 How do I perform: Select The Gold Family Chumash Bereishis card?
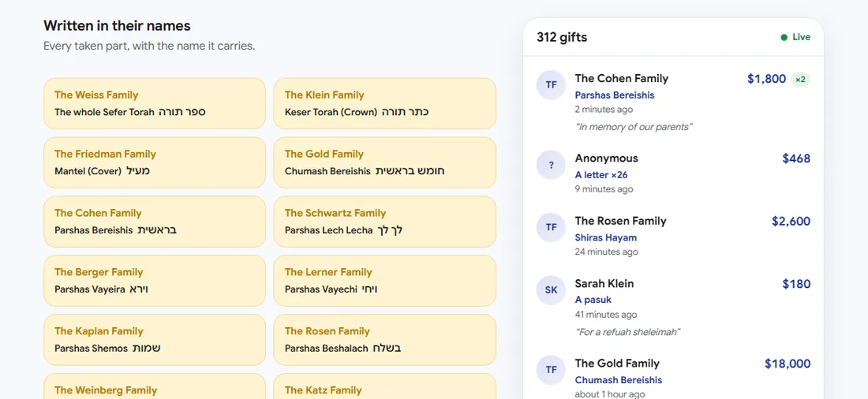385,162
